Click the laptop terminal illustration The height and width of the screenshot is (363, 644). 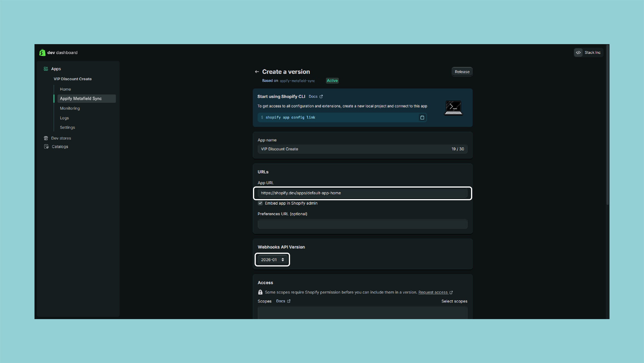coord(453,108)
